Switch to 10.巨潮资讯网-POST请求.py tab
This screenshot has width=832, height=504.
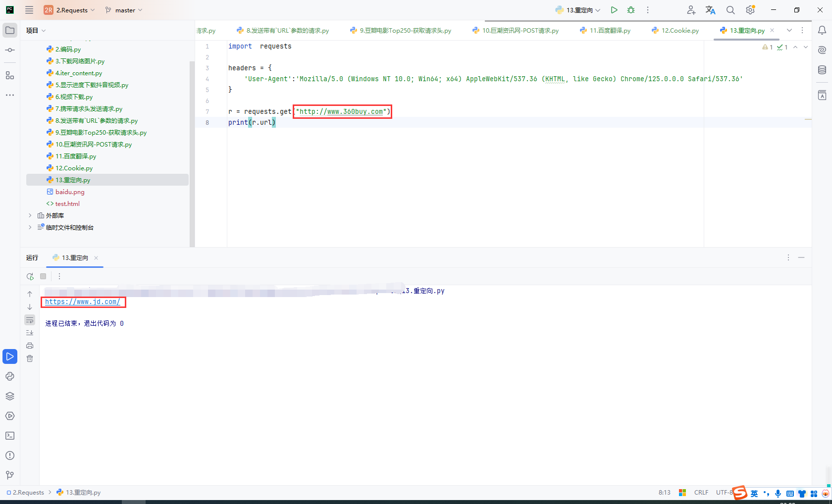coord(516,30)
